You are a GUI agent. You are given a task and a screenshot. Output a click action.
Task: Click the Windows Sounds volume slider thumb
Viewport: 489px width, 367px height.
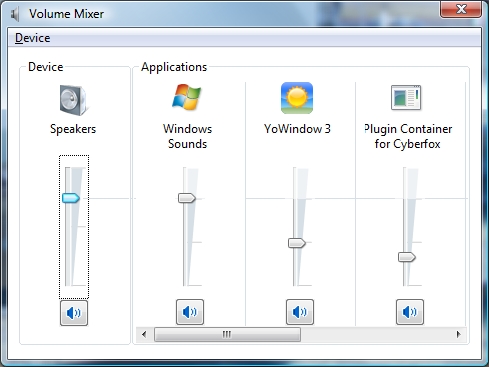[187, 198]
